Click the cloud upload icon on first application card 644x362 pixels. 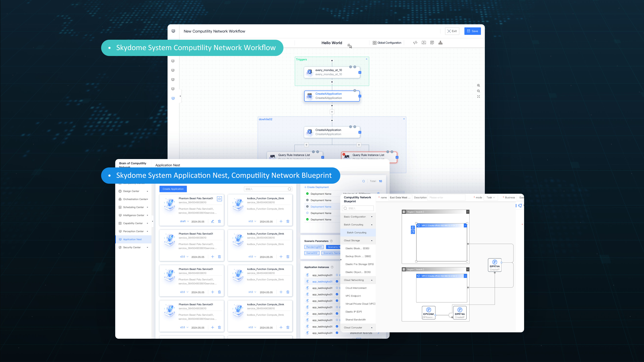tap(219, 199)
